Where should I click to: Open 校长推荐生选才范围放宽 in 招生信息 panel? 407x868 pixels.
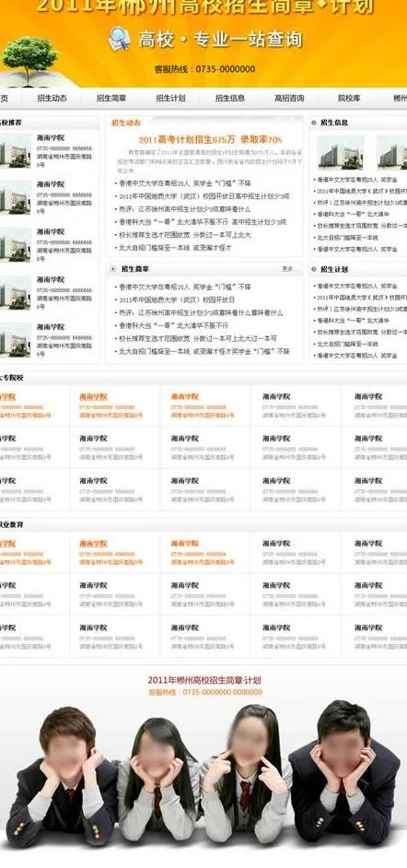pos(362,227)
